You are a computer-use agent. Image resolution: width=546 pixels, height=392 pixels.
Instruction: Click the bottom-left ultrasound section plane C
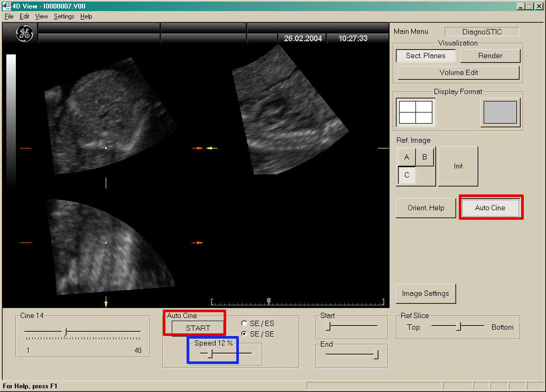click(x=110, y=247)
